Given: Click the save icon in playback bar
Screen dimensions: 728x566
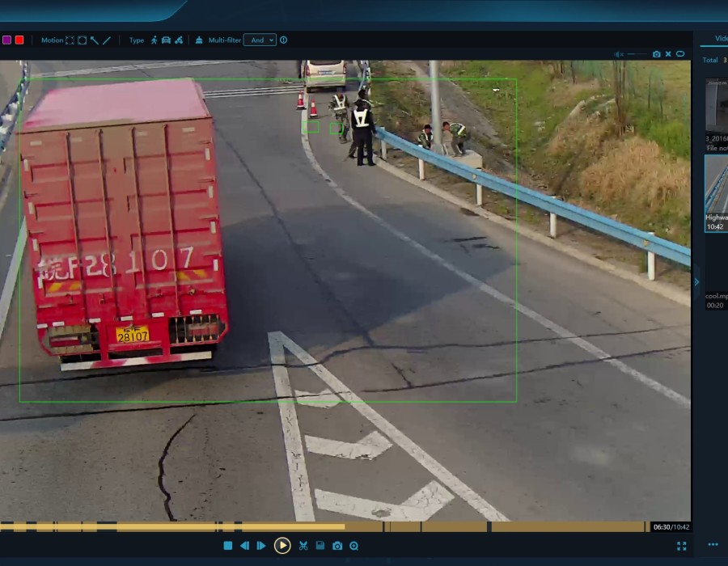Looking at the screenshot, I should 320,546.
